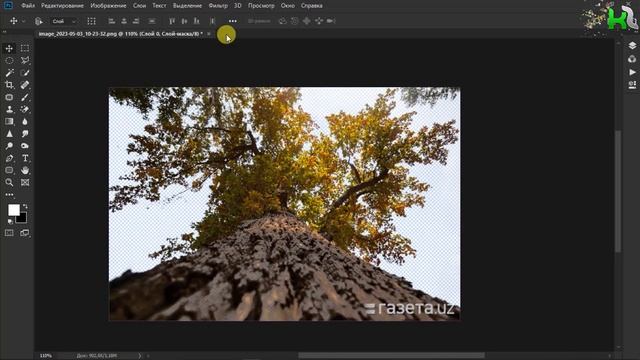Reset default foreground and background colors
Screen dimensions: 640x360
(10, 221)
